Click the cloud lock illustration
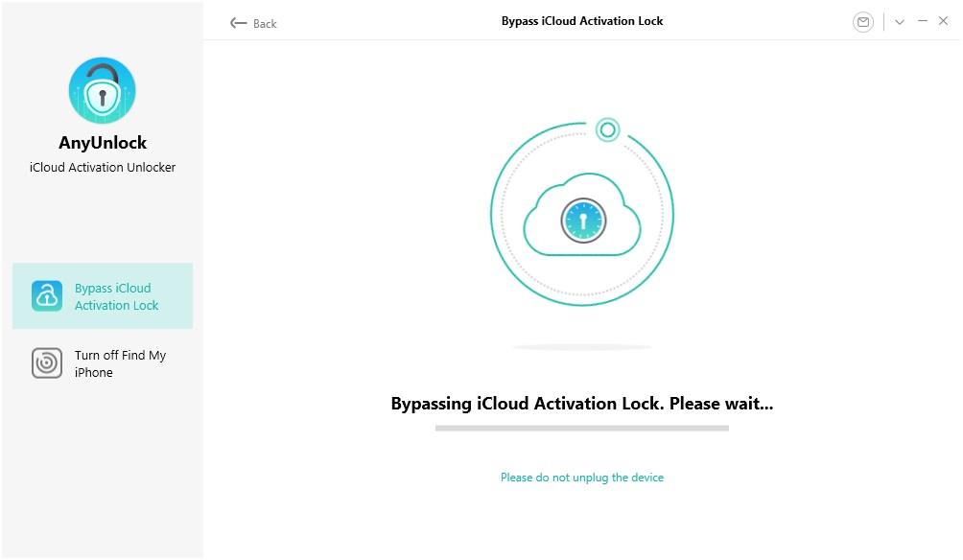 582,213
